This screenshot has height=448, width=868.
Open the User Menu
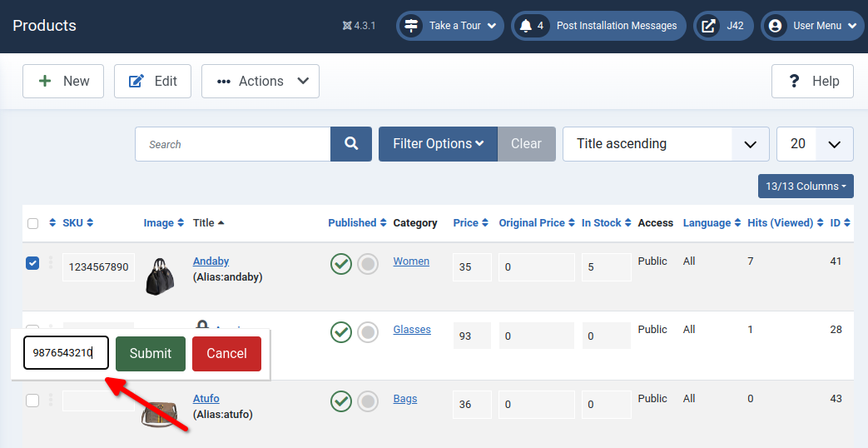point(813,26)
